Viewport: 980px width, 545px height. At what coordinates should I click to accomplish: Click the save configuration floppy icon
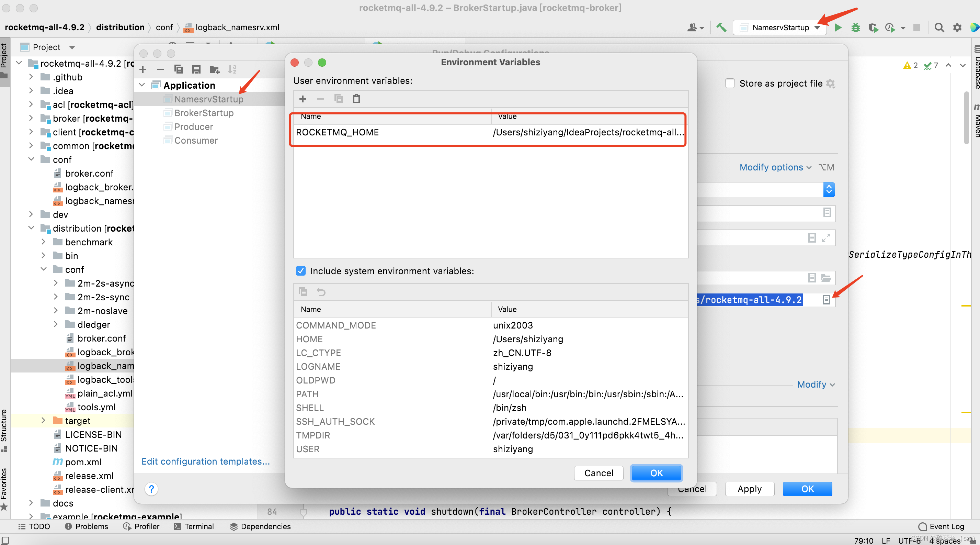coord(196,69)
